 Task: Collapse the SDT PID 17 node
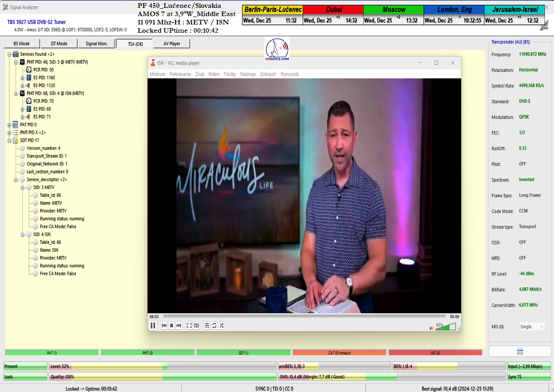(x=9, y=140)
